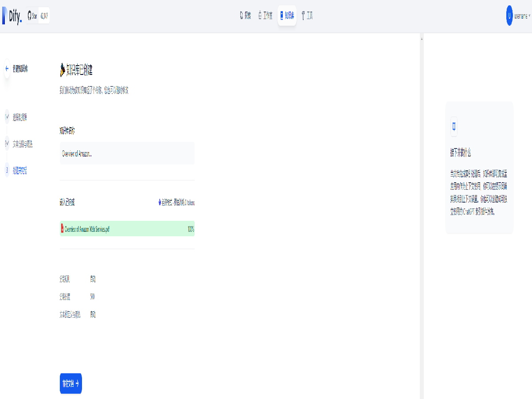
Task: Click the GitHub star count 42,147
Action: click(44, 16)
